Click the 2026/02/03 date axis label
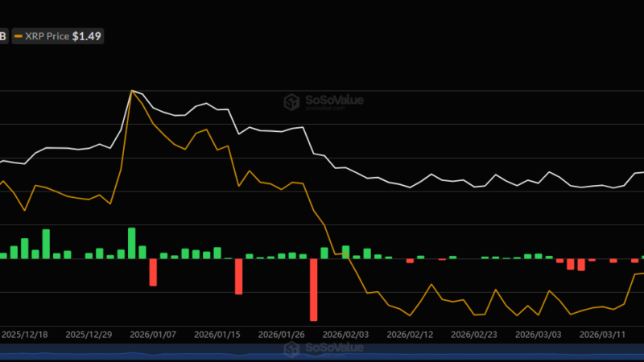Screen dimensions: 644x362 [x=345, y=335]
